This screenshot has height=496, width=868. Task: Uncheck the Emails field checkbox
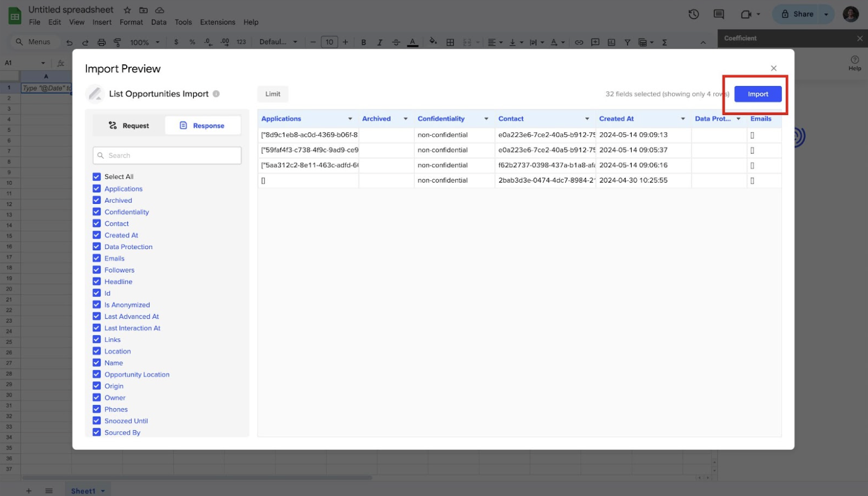(x=97, y=258)
